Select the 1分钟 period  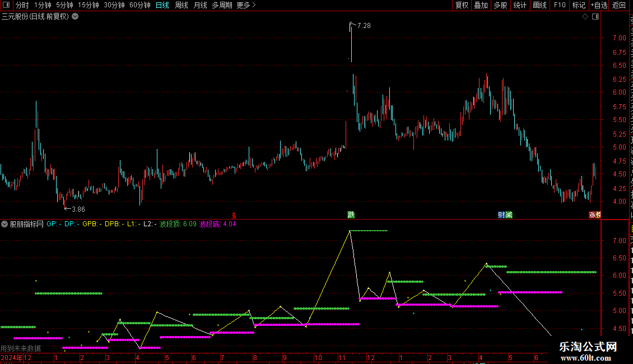43,5
